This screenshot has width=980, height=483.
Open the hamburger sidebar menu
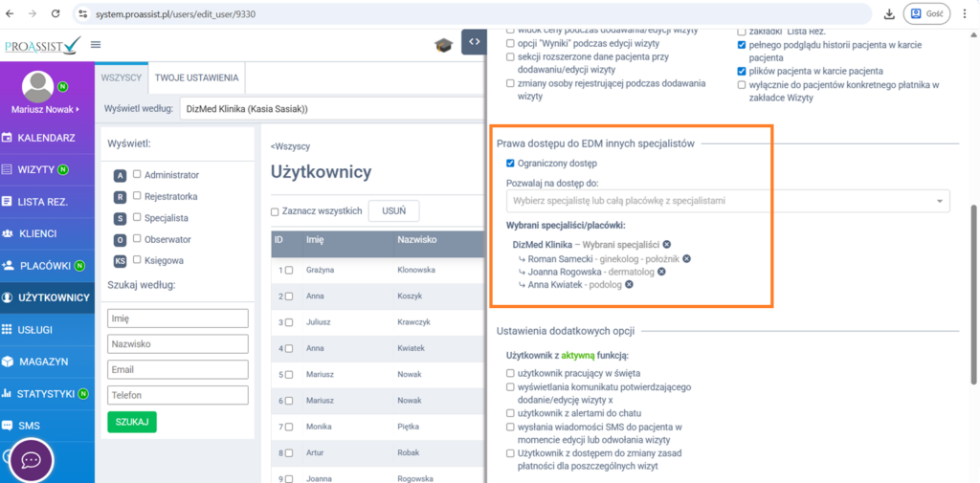pyautogui.click(x=96, y=45)
